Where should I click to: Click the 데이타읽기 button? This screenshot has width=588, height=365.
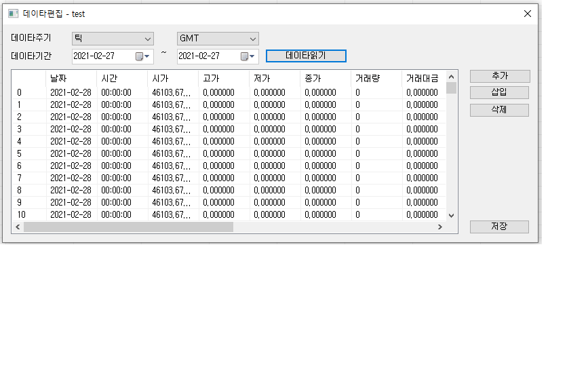point(306,56)
